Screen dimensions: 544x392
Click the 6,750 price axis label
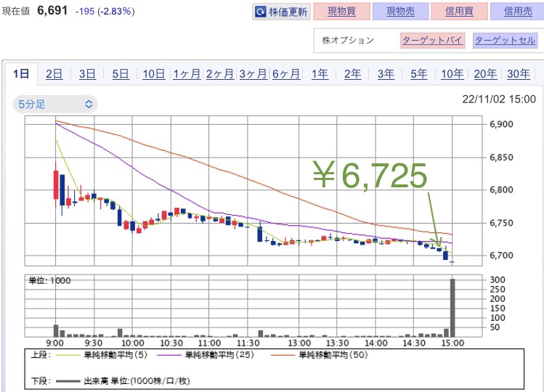coord(501,223)
